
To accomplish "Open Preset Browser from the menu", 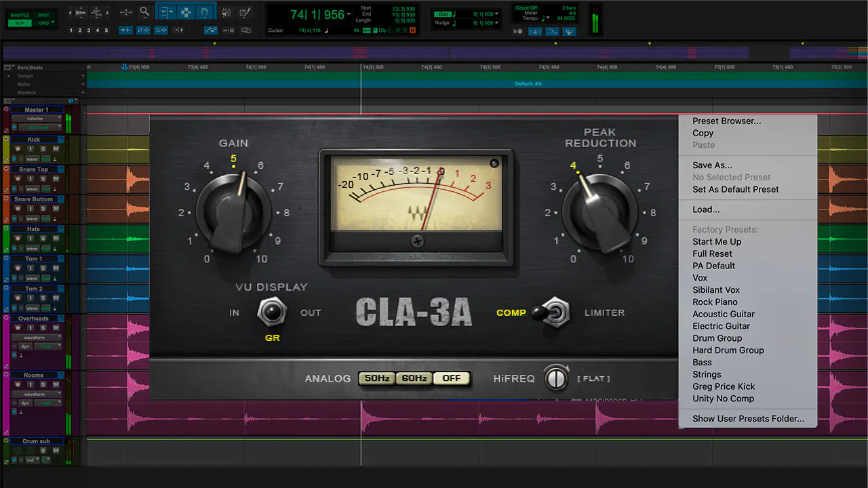I will (726, 121).
